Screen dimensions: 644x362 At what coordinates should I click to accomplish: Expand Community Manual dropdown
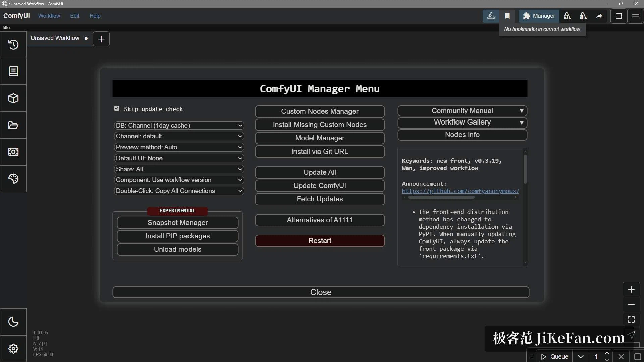coord(462,111)
